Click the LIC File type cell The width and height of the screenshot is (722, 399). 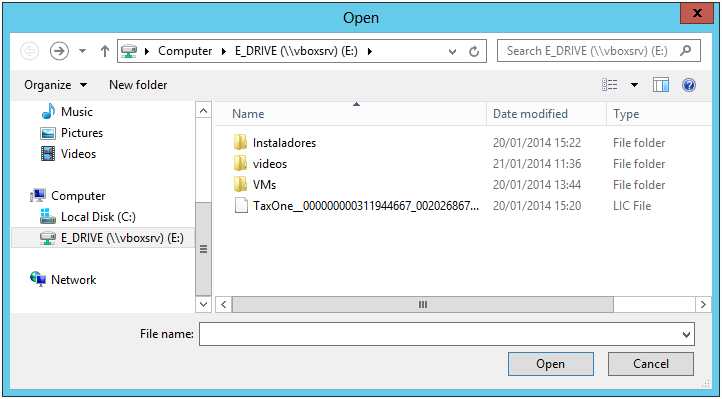tap(632, 206)
